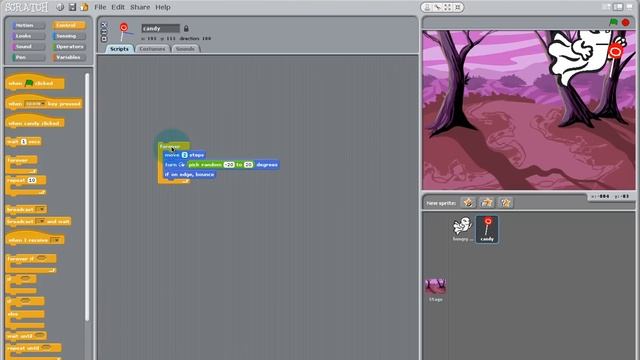
Task: Click the language globe icon
Action: 60,7
